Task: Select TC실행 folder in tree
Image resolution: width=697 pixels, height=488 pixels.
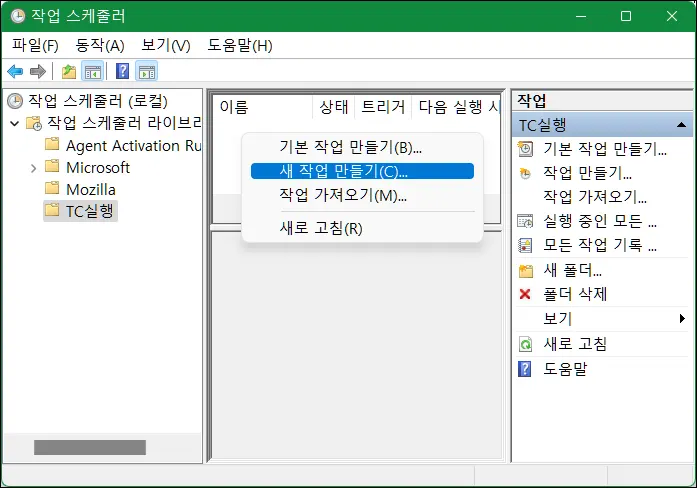Action: pyautogui.click(x=89, y=211)
